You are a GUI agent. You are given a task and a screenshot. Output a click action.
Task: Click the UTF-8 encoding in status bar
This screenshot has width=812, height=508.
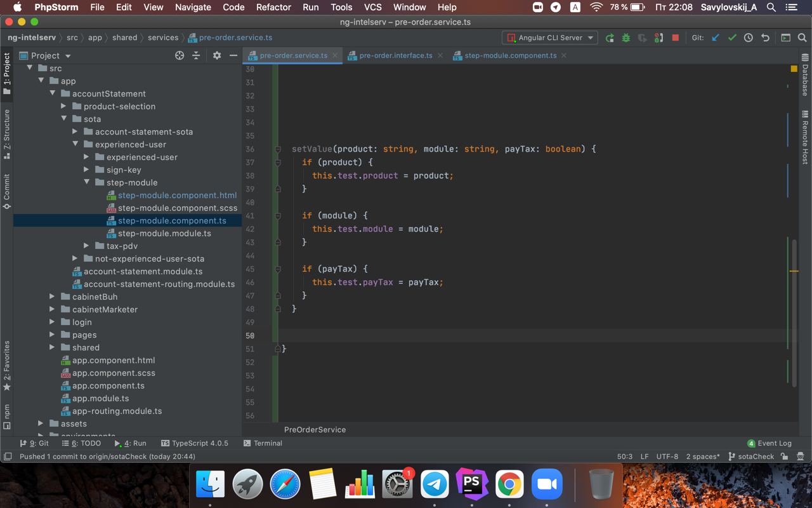[x=667, y=457]
